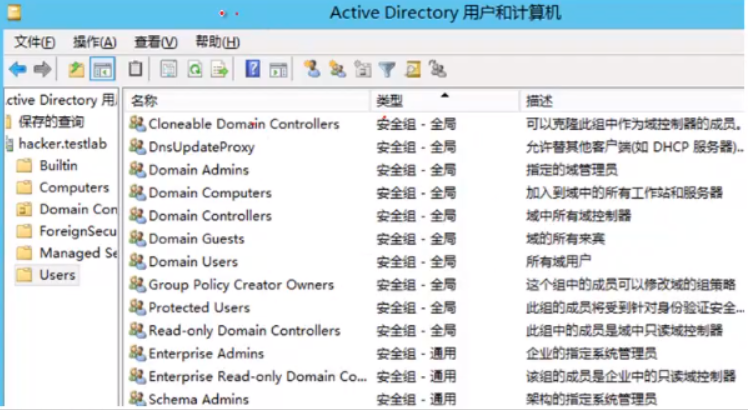Image resolution: width=748 pixels, height=411 pixels.
Task: Click the clipboard icon in toolbar
Action: click(135, 69)
